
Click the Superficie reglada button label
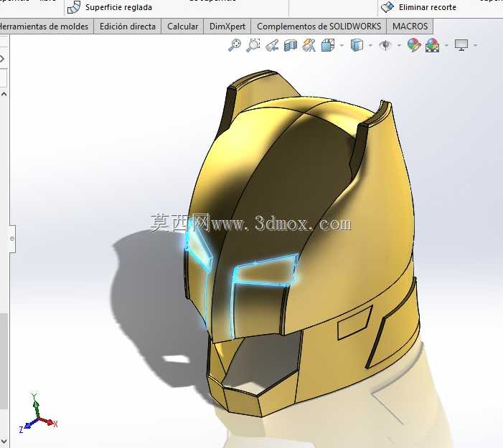pyautogui.click(x=118, y=7)
